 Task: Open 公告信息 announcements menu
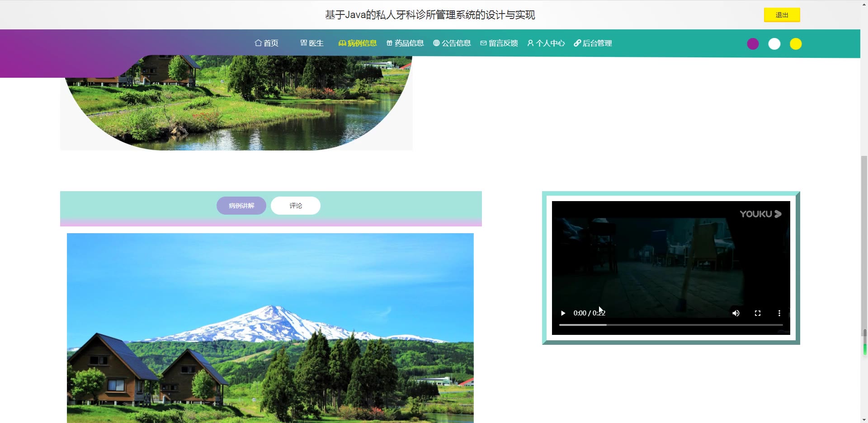pyautogui.click(x=452, y=43)
